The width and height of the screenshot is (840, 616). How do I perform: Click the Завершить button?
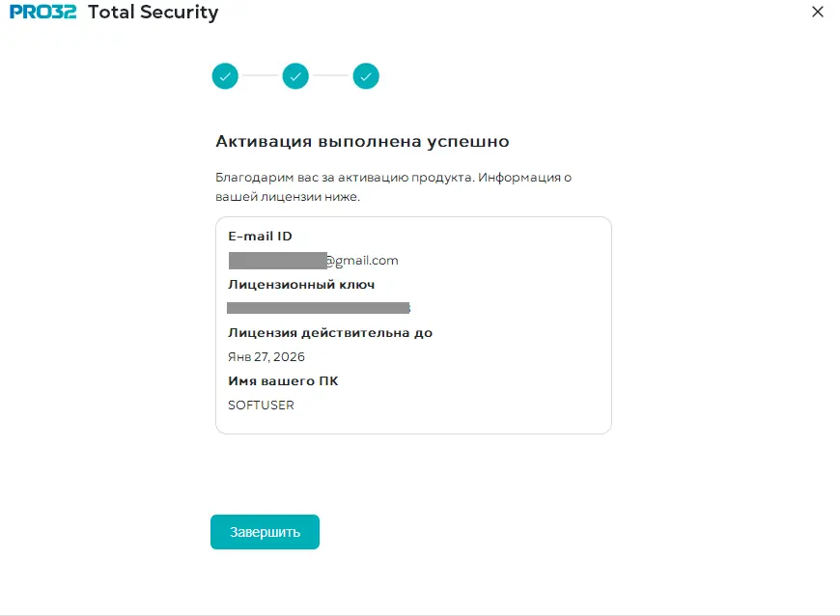pyautogui.click(x=265, y=532)
